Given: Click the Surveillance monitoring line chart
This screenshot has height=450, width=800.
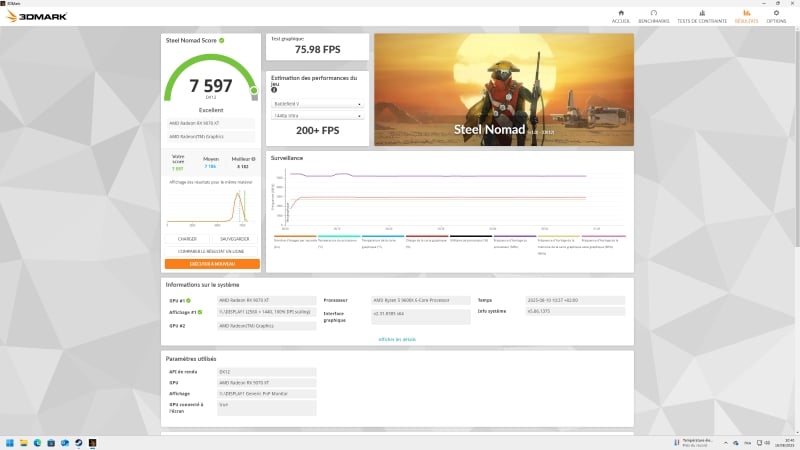Looking at the screenshot, I should 449,198.
